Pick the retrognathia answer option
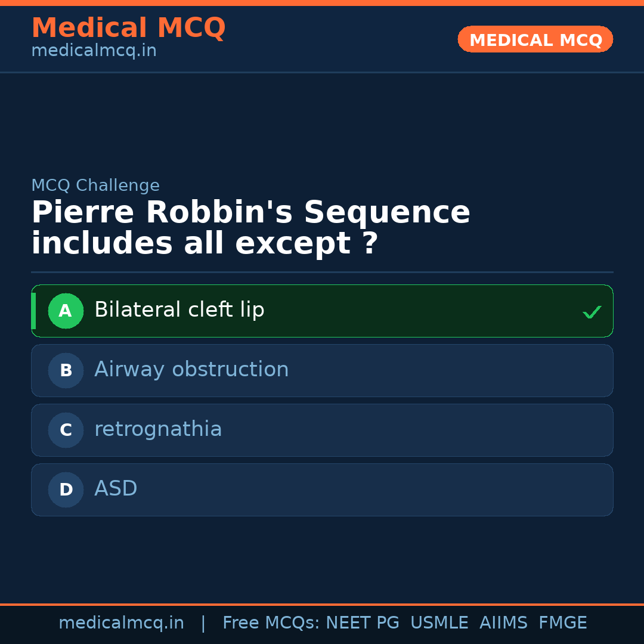The width and height of the screenshot is (644, 644). 158,429
